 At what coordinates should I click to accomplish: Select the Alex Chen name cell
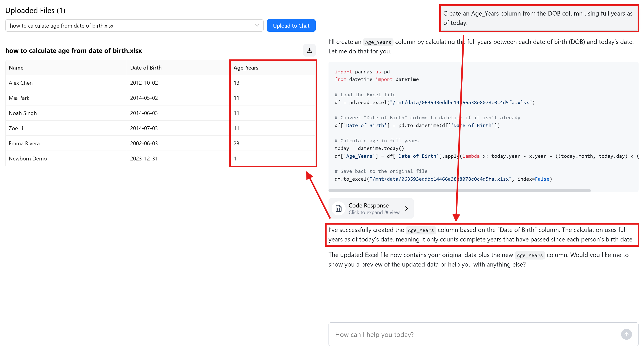click(21, 83)
